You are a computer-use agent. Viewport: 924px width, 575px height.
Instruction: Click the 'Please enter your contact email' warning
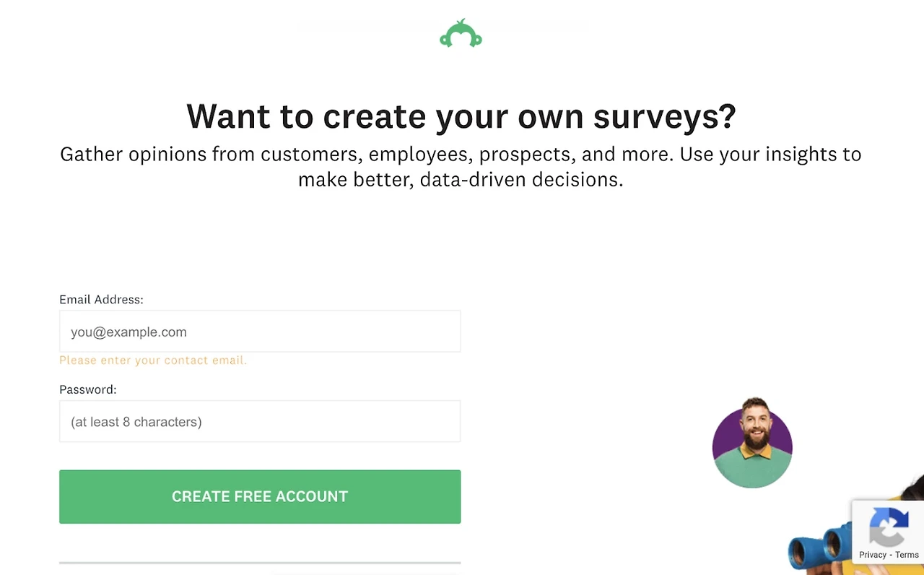pos(153,360)
